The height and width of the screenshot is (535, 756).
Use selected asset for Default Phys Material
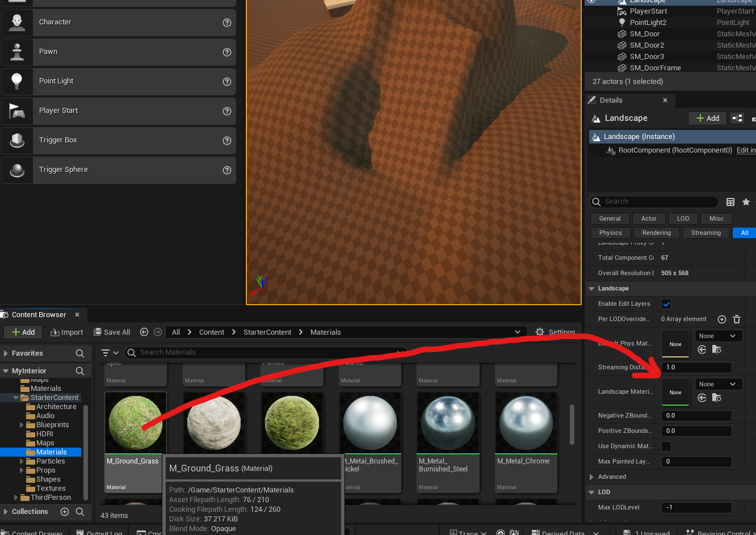(x=702, y=350)
